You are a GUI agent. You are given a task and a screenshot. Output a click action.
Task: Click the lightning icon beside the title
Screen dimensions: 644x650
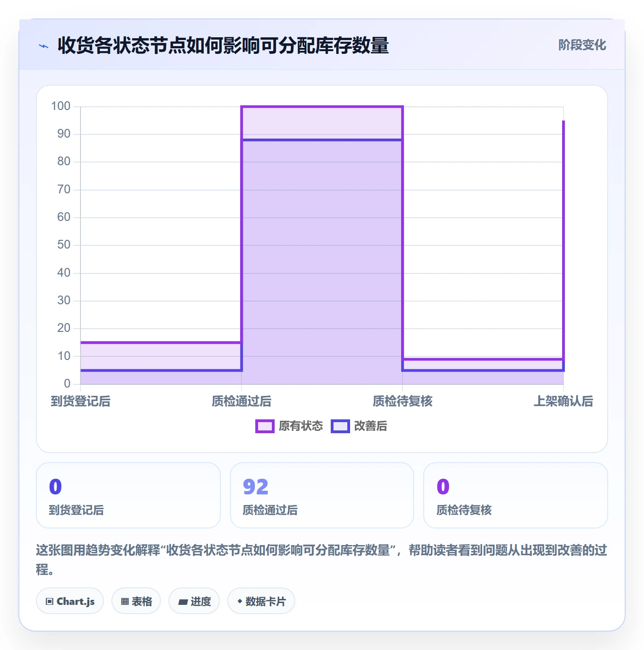pyautogui.click(x=44, y=46)
